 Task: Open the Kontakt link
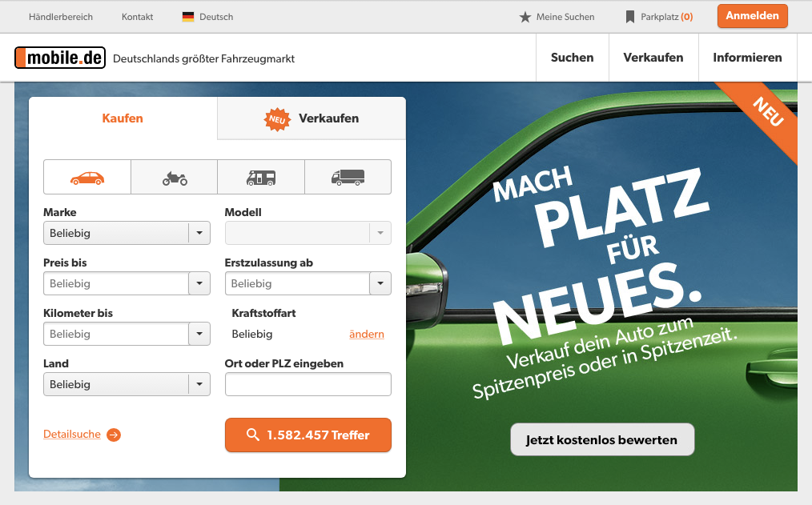pos(137,17)
